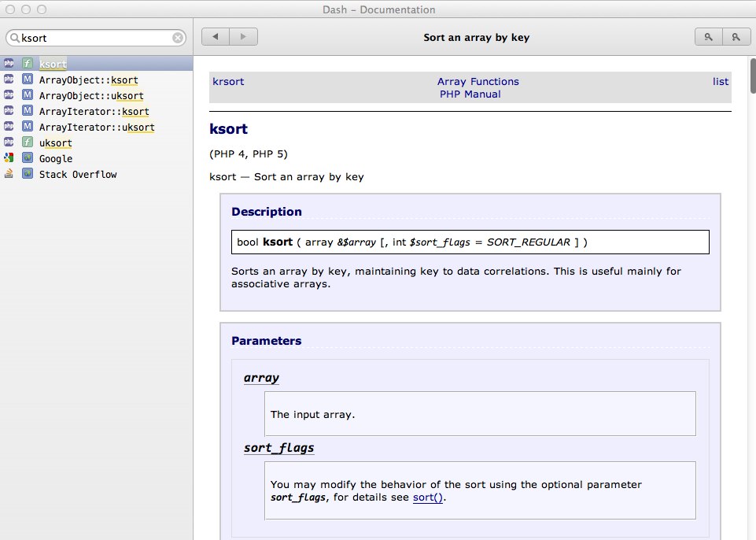Select the ArrayIterator::ksort result

[94, 111]
